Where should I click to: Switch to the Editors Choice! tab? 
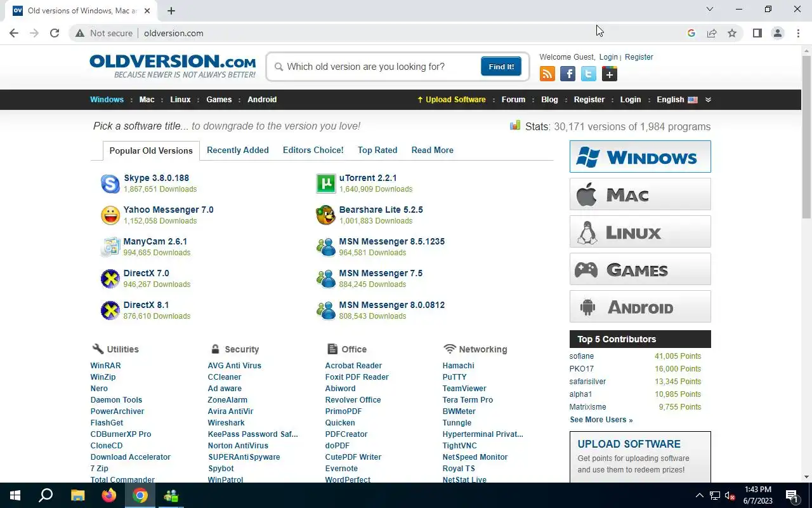pyautogui.click(x=313, y=150)
